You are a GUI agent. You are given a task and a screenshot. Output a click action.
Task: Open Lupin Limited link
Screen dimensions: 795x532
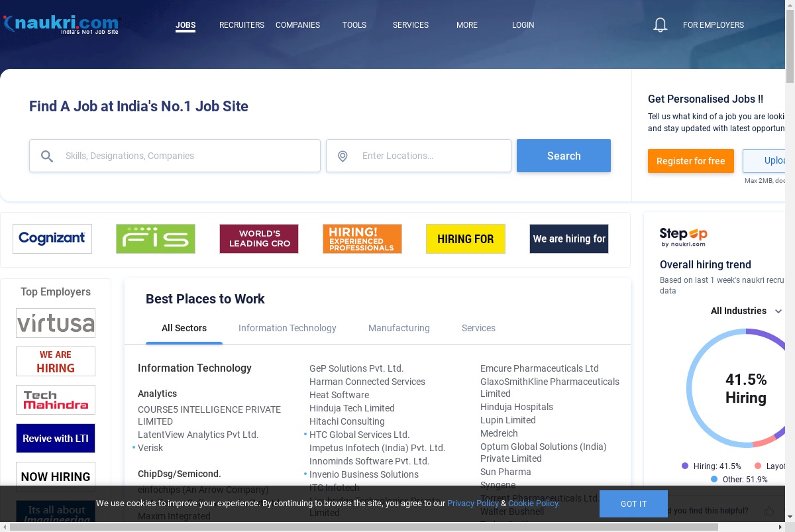(x=508, y=420)
